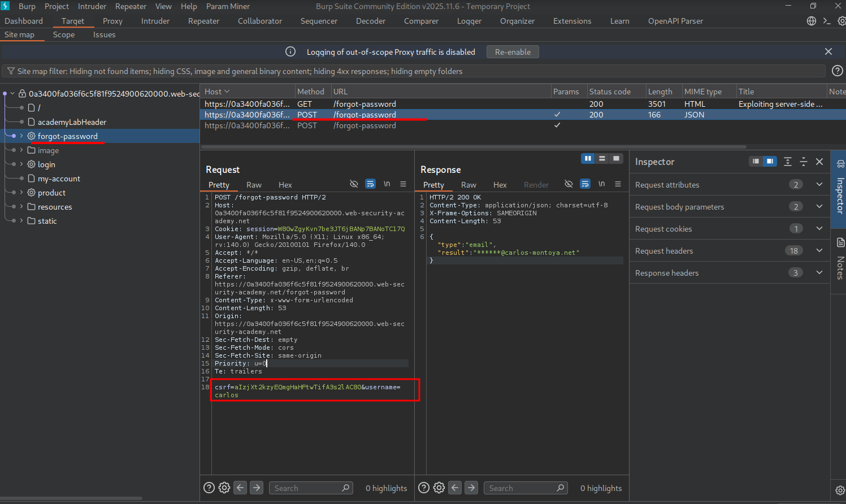Open the Response panel options hamburger menu

coord(618,184)
